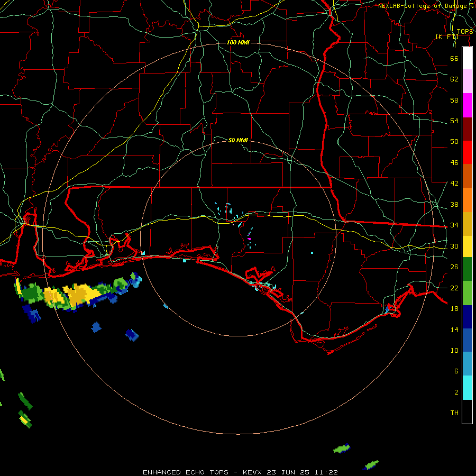476x476 pixels.
Task: Select the dark orange legend swatch
Action: point(467,176)
